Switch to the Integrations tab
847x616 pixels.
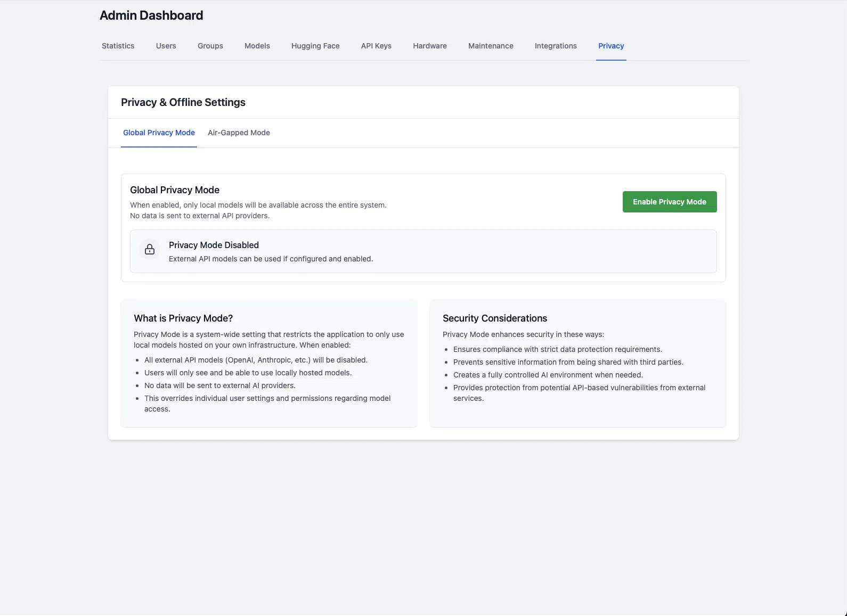555,46
